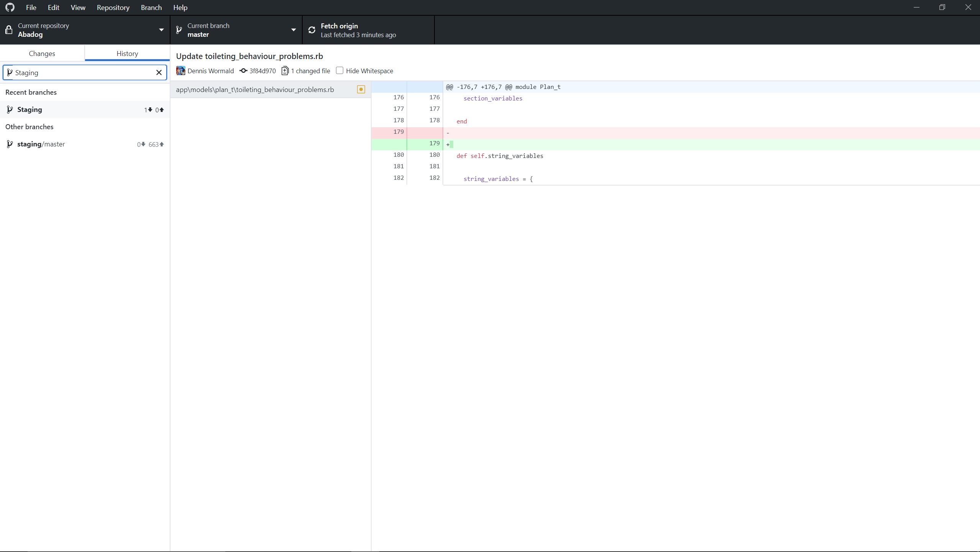Click the branch icon next to Staging
The image size is (980, 552).
pos(10,109)
